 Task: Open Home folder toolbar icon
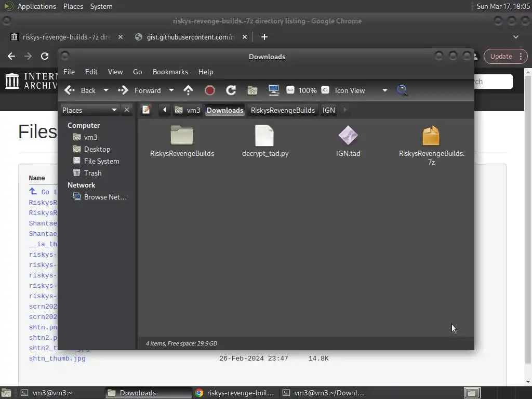pos(252,90)
